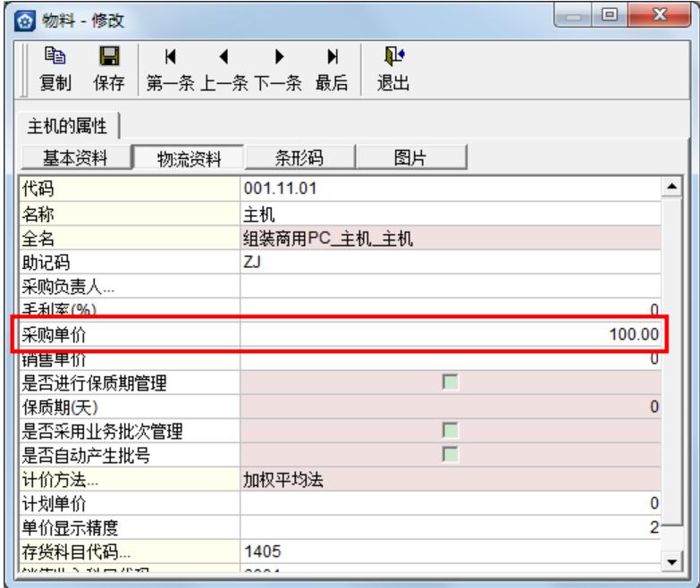Click the vertical scrollbar thumb
The height and width of the screenshot is (588, 700).
tap(672, 362)
